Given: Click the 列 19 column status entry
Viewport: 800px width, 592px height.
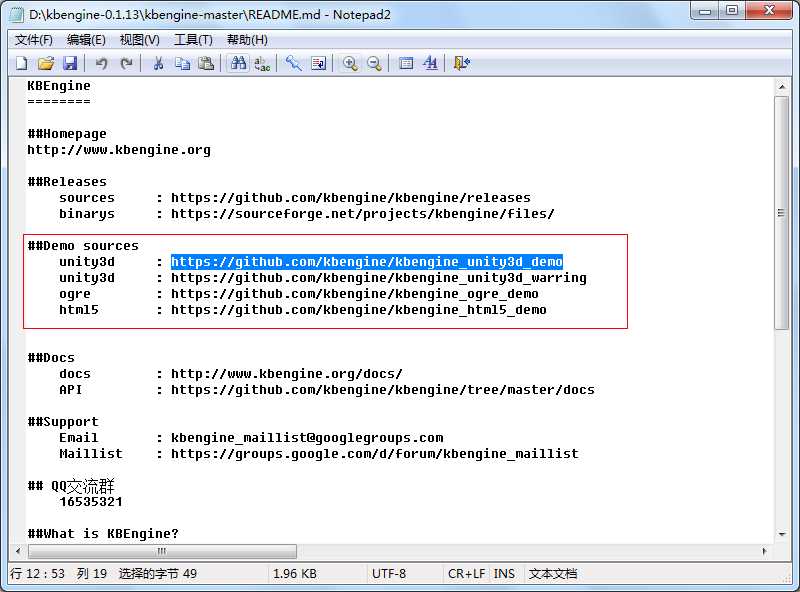Looking at the screenshot, I should [x=92, y=574].
